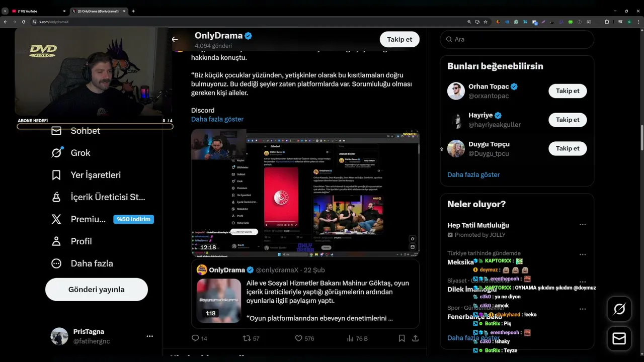Screen dimensions: 644x362
Task: Reload the page in Chrome
Action: point(23,22)
